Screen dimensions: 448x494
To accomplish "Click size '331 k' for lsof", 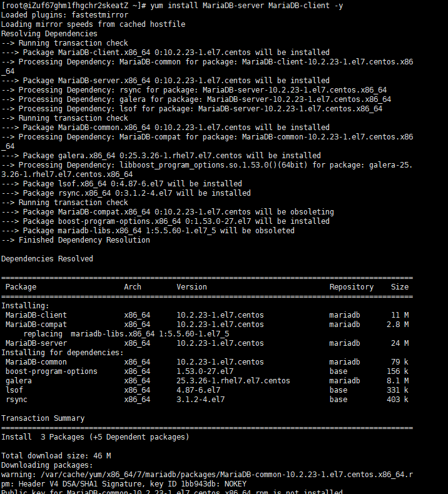I will (397, 390).
